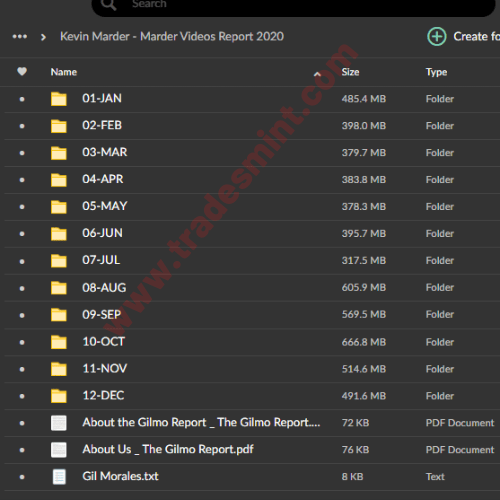Viewport: 500px width, 500px height.
Task: Sort by the Size column header
Action: (350, 72)
